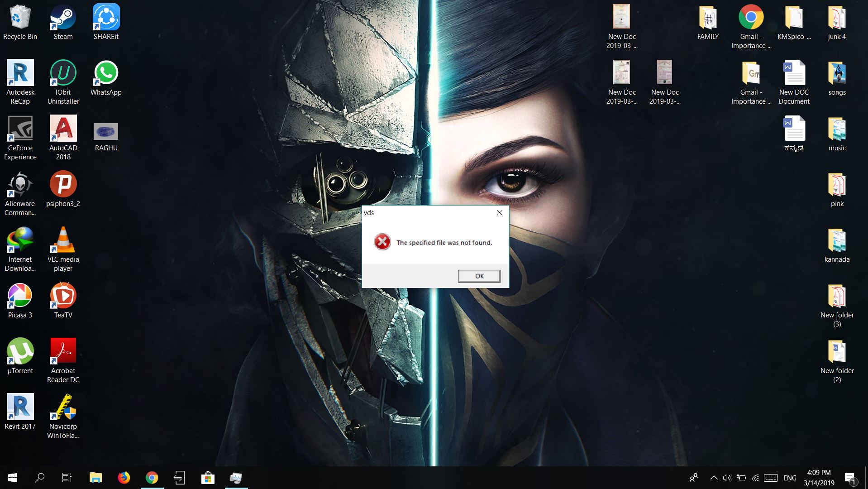Select the Alienware Command Center icon
The image size is (868, 489).
click(20, 194)
